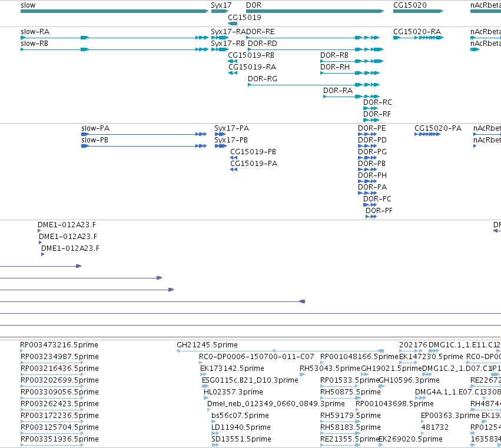Select the DOR-RC transcript label
Image resolution: width=501 pixels, height=448 pixels.
click(x=377, y=102)
